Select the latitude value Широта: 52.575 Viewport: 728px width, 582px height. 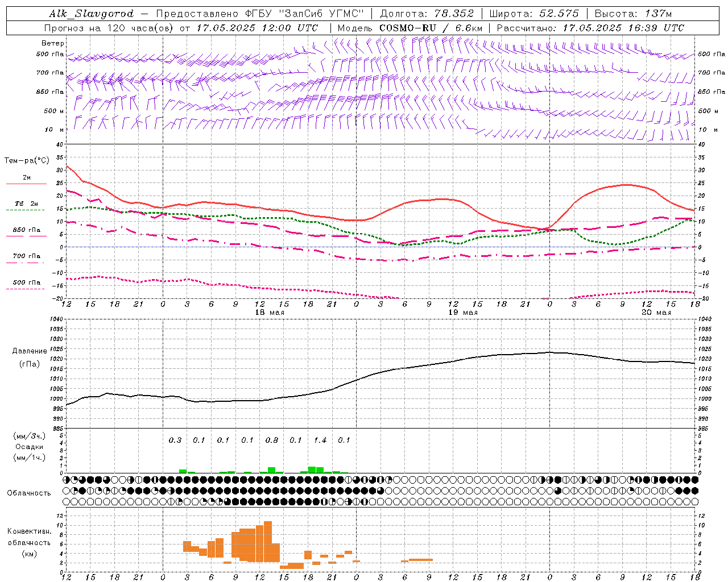coord(534,14)
